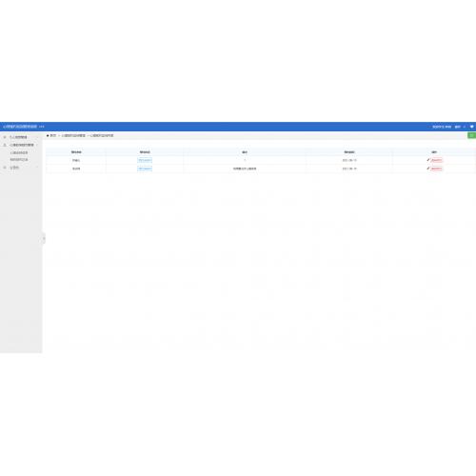
Task: Click the sidebar collapse handle on sidebar edge
Action: coord(44,238)
